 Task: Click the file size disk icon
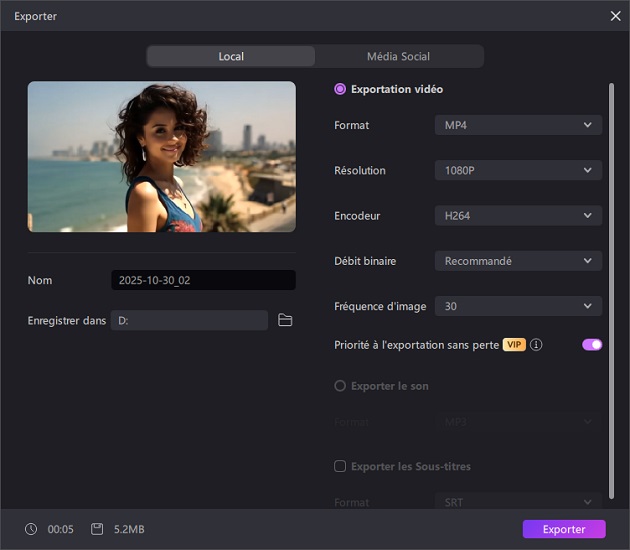[x=97, y=529]
